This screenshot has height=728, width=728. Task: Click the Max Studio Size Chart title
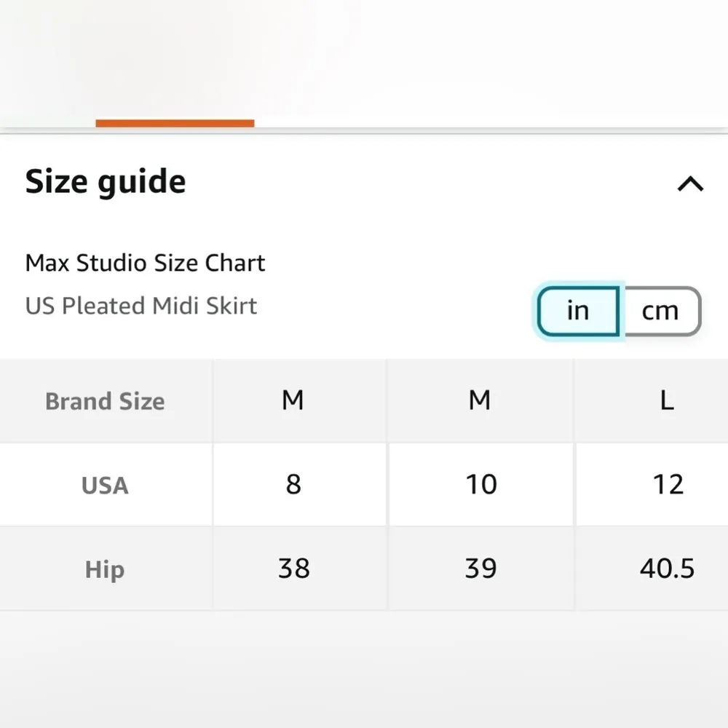(x=145, y=263)
